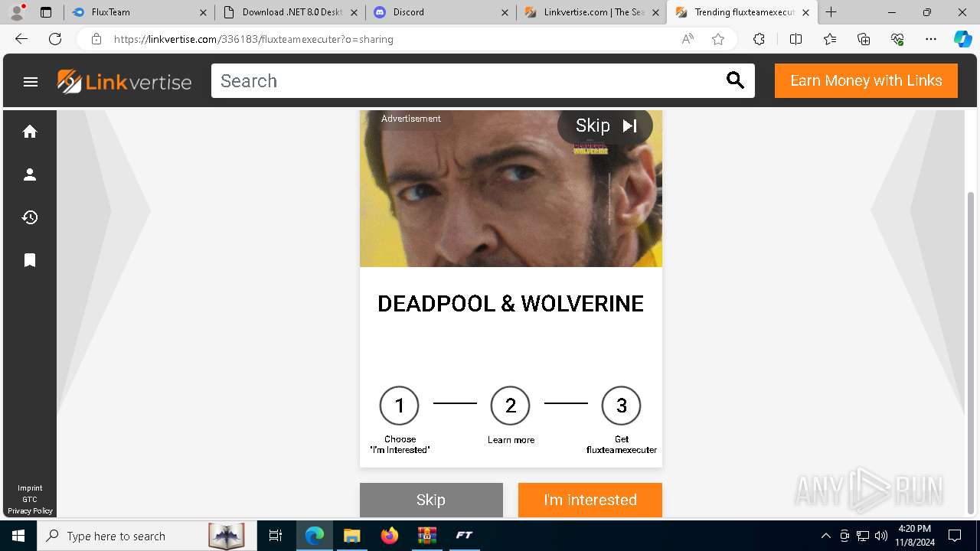Skip the advertisement video overlay
The width and height of the screenshot is (980, 551).
click(x=606, y=126)
